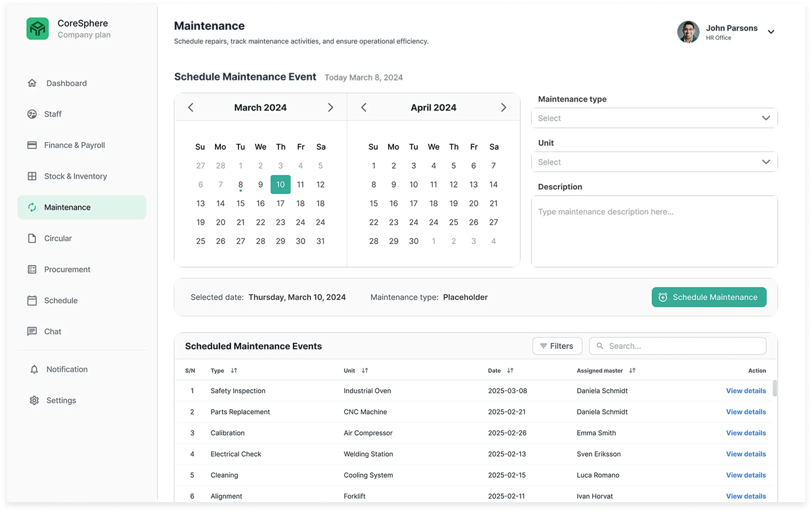View details for the Safety Inspection event
The width and height of the screenshot is (812, 512).
(746, 391)
